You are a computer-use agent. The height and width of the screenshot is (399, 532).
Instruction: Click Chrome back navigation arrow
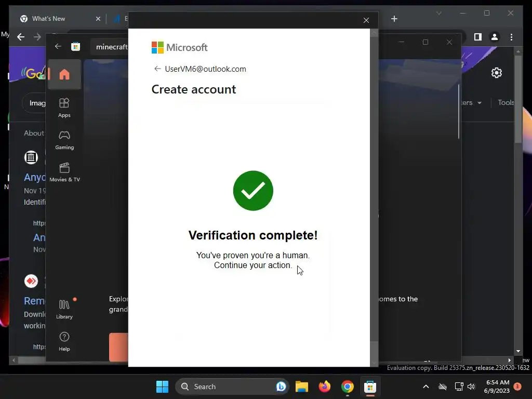coord(21,37)
